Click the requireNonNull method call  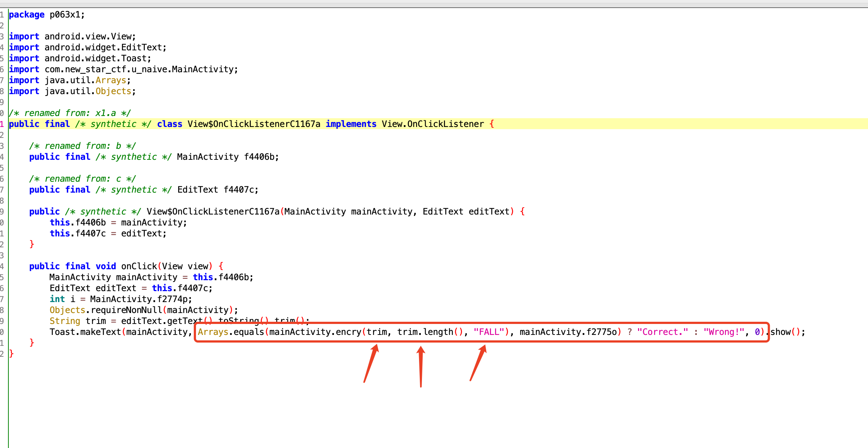[126, 310]
